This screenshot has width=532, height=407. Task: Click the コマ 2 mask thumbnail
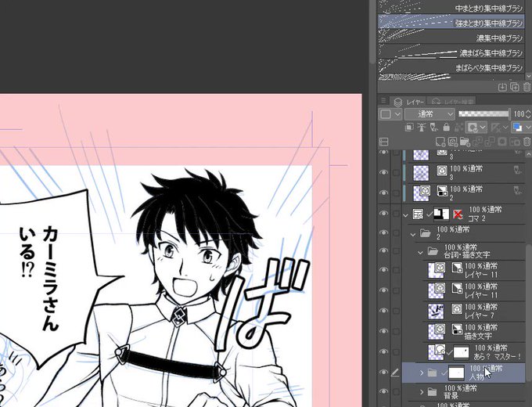pyautogui.click(x=441, y=214)
